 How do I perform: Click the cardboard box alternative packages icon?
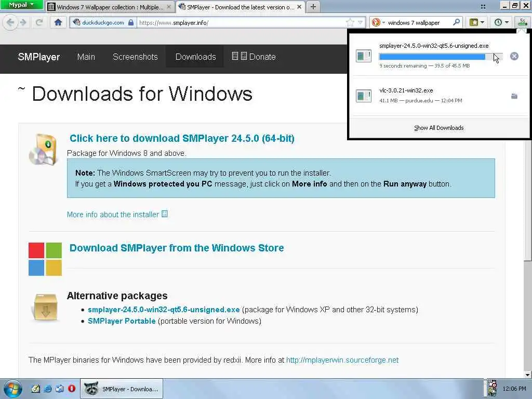click(45, 307)
